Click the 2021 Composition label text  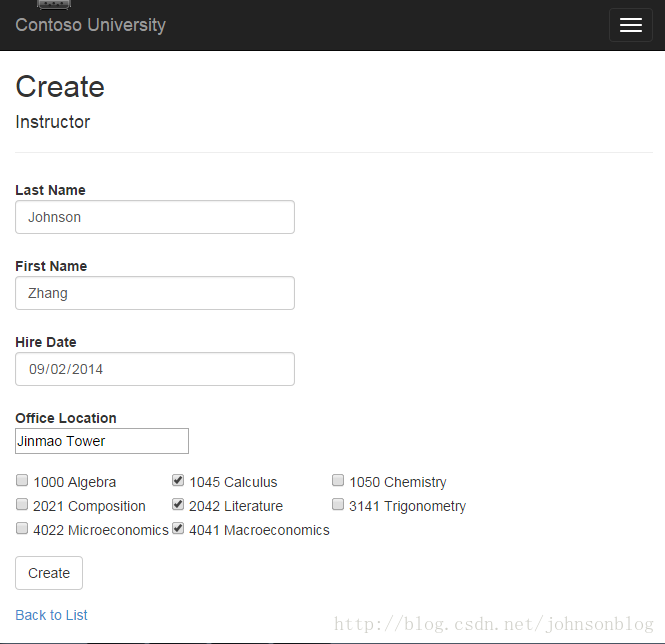(x=89, y=507)
